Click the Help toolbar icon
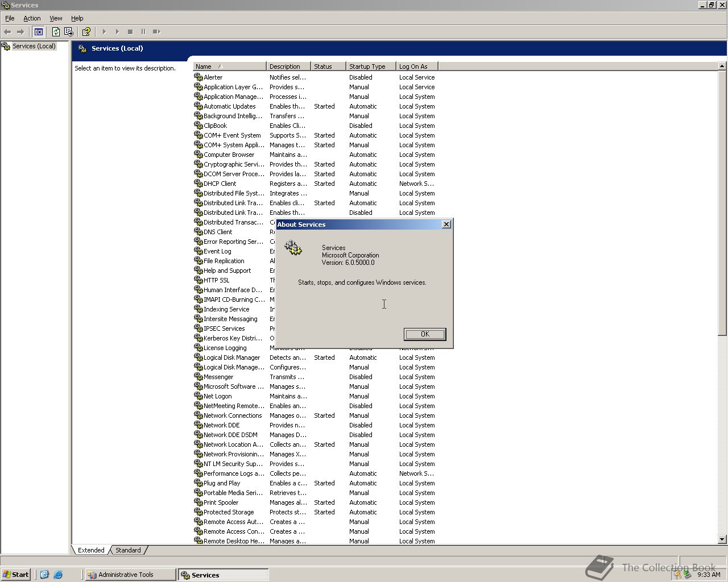The height and width of the screenshot is (582, 728). point(86,32)
